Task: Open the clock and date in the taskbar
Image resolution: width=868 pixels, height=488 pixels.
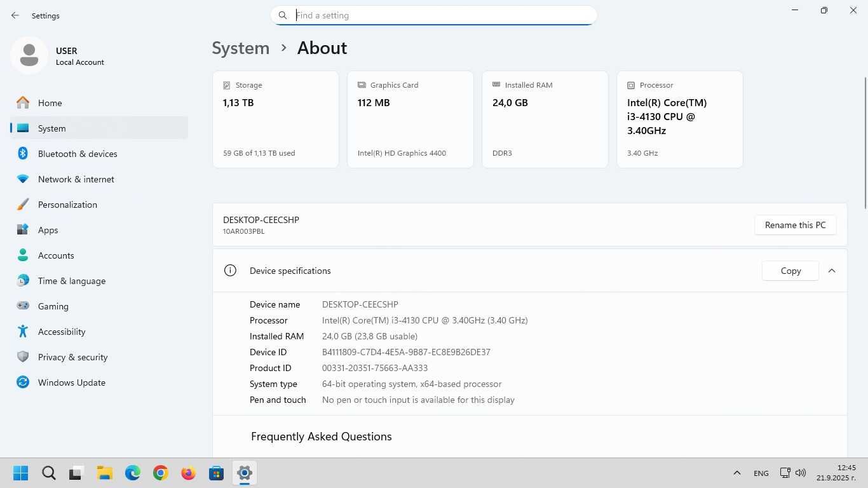Action: (x=836, y=473)
